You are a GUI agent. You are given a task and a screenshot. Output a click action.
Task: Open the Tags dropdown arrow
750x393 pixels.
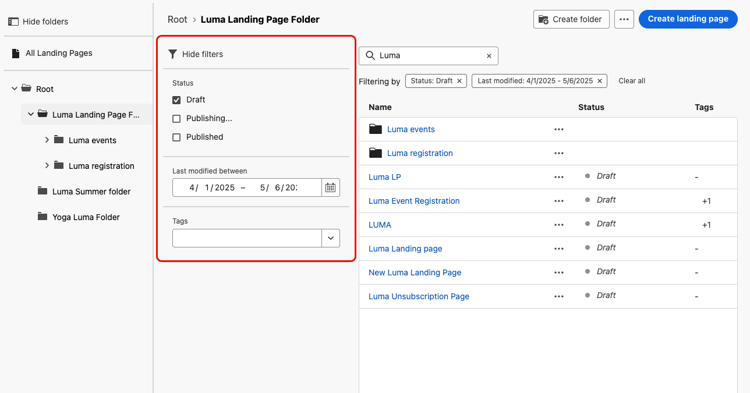331,238
